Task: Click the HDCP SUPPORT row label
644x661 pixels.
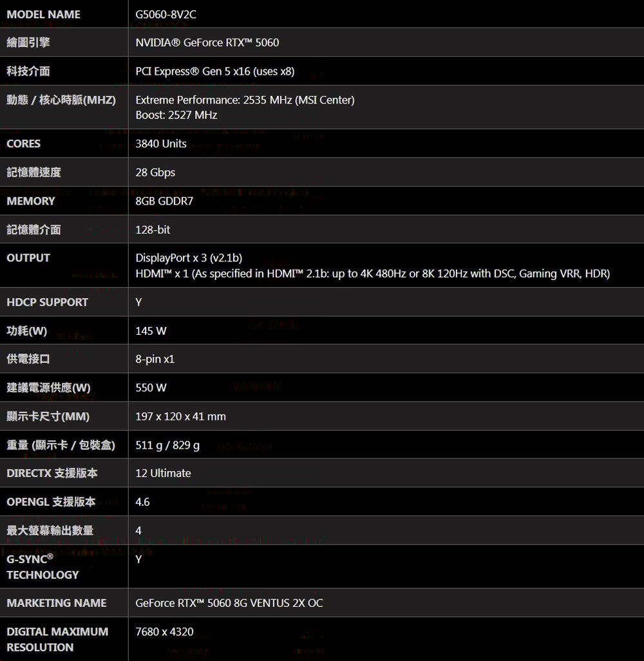Action: (47, 303)
